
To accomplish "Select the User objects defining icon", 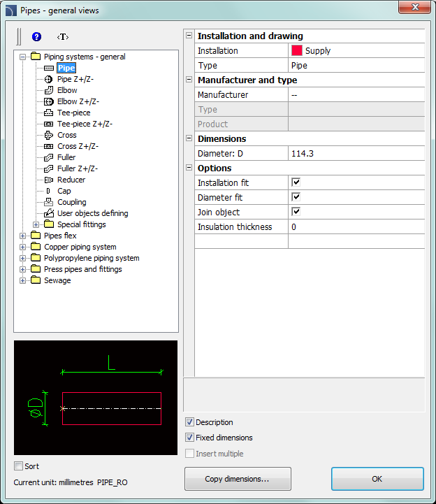I will pos(48,213).
